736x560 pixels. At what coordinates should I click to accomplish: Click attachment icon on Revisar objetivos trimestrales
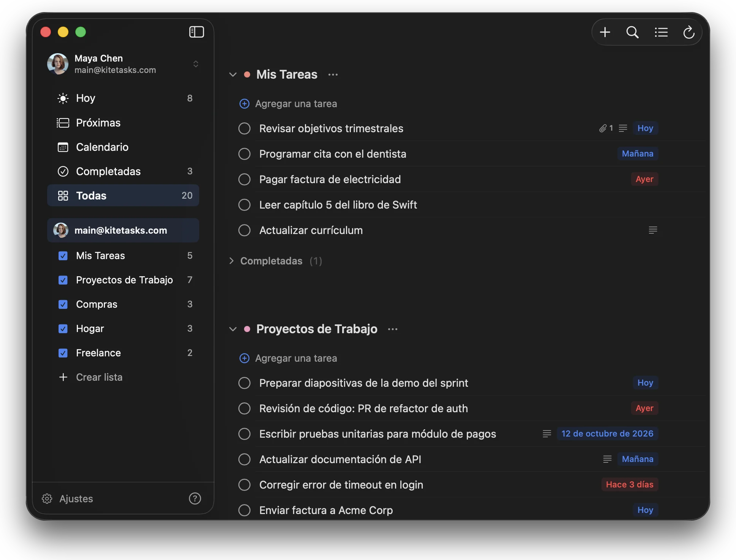point(603,128)
